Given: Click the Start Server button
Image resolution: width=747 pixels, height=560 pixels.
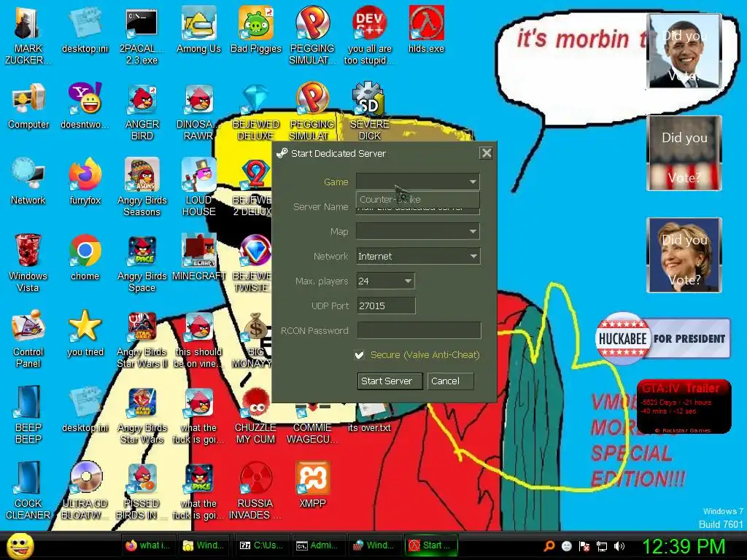Looking at the screenshot, I should (x=390, y=381).
